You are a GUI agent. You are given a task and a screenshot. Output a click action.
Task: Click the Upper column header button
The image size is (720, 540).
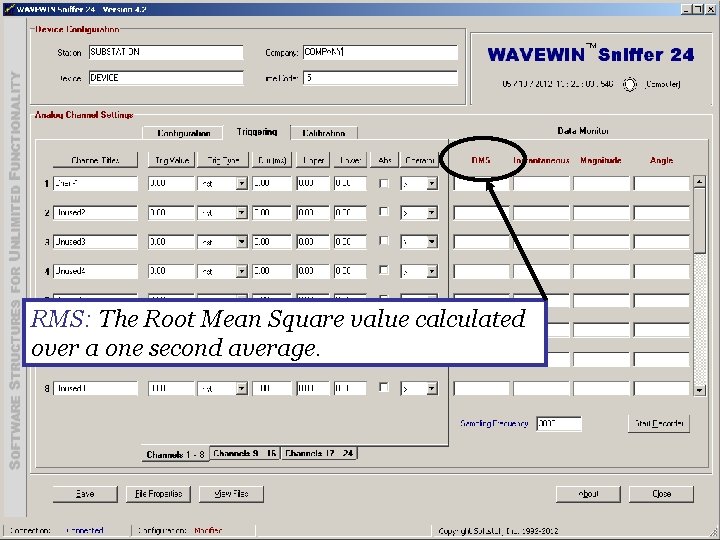313,160
